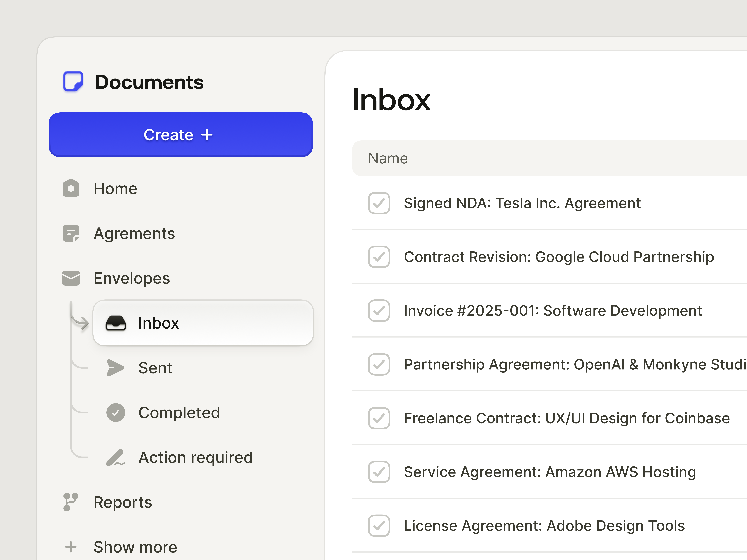The width and height of the screenshot is (747, 560).
Task: Click the Inbox tray icon
Action: tap(116, 323)
